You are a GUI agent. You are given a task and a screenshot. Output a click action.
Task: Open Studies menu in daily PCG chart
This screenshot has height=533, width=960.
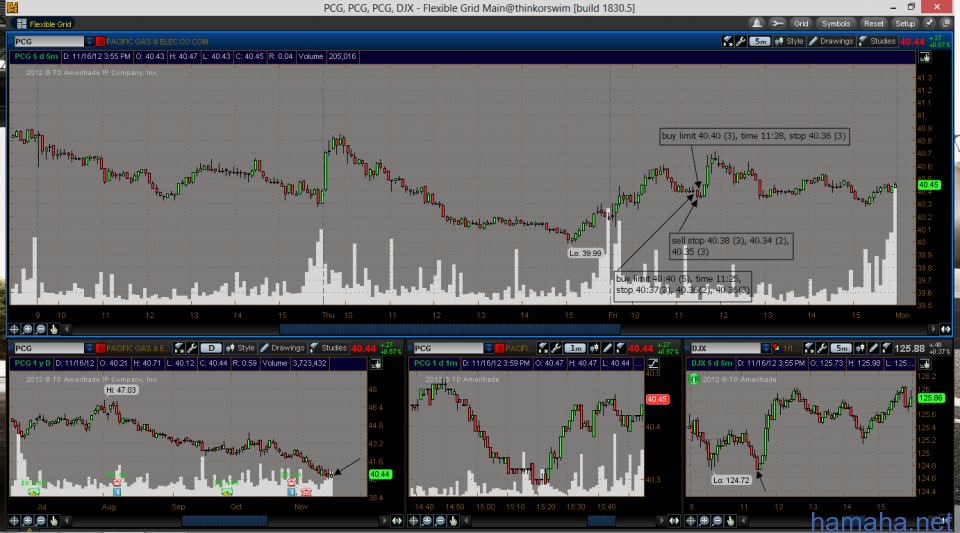point(329,348)
